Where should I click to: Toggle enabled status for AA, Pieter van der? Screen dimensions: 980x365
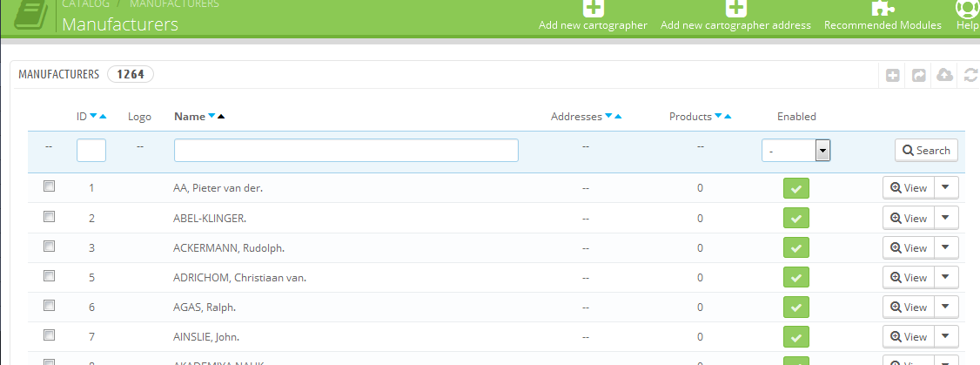(796, 188)
